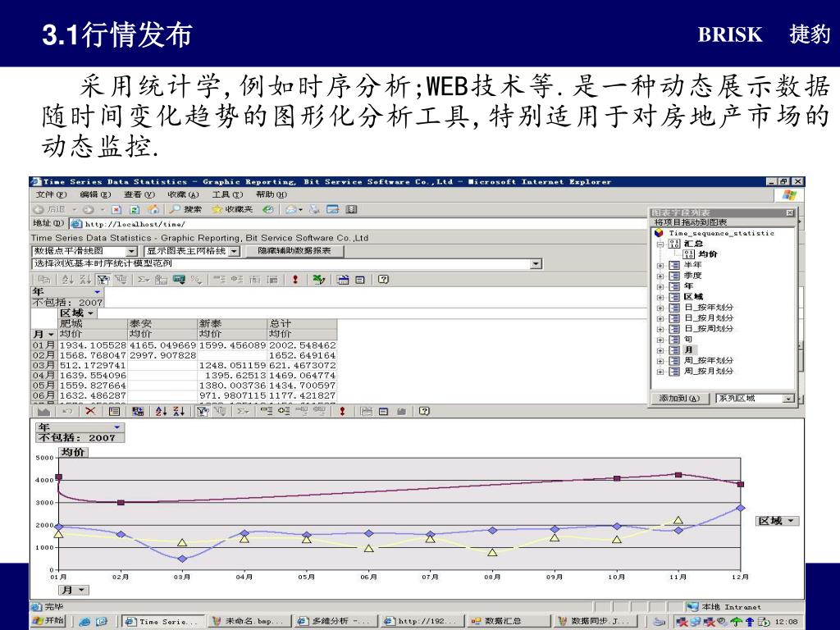Click the browser Home icon

point(153,209)
